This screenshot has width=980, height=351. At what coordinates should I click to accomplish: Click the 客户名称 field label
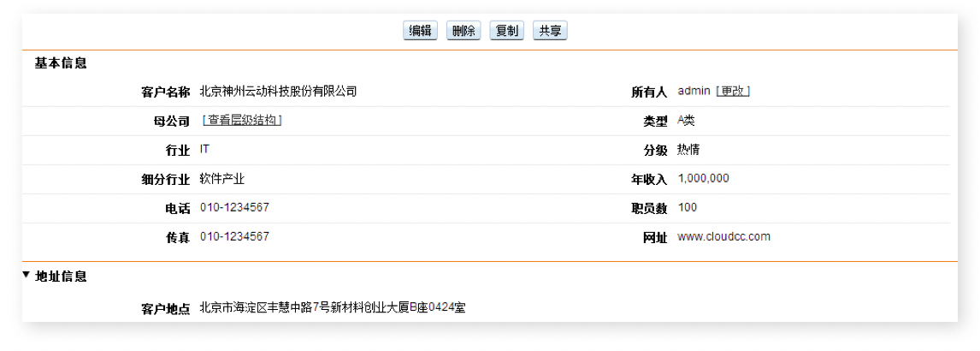tap(166, 92)
